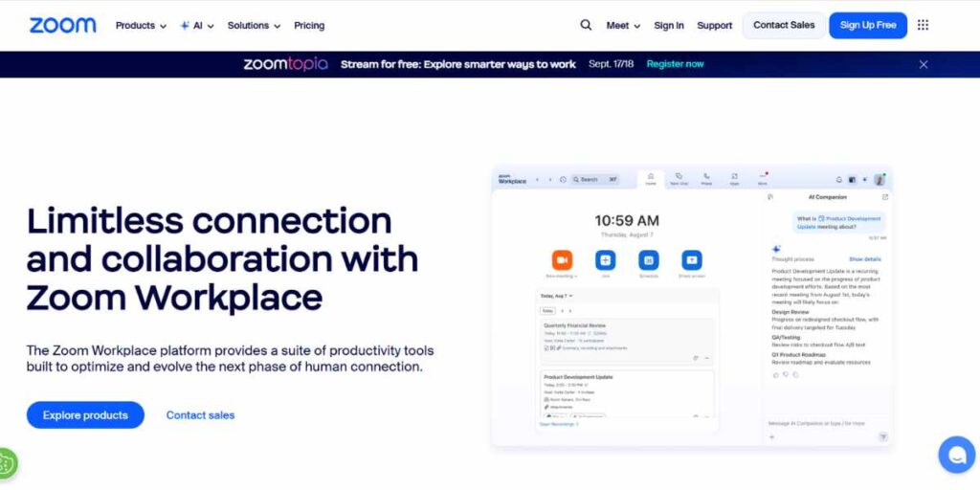The width and height of the screenshot is (980, 490).
Task: Select the Phone tab in Workplace preview
Action: coord(707,179)
